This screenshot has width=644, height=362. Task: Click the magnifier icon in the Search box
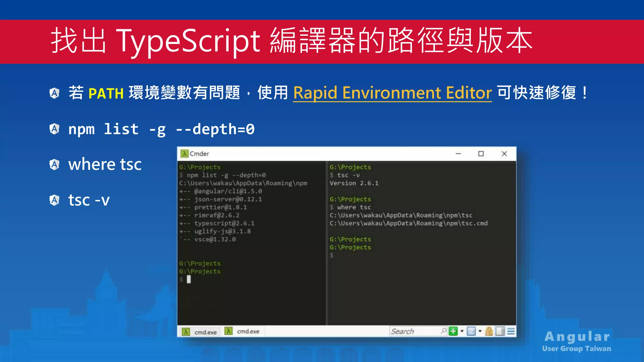(443, 331)
